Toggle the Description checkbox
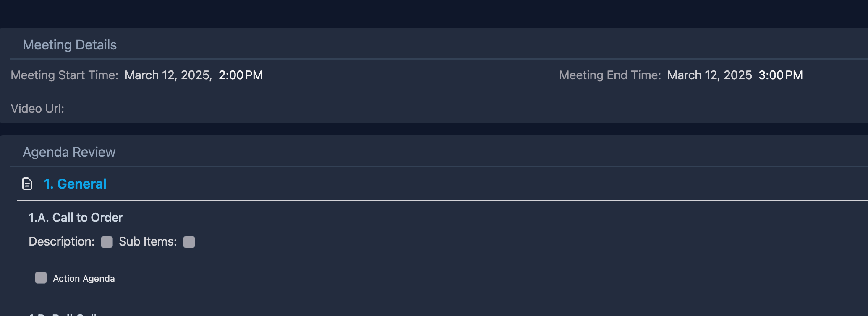This screenshot has height=316, width=868. (x=107, y=242)
